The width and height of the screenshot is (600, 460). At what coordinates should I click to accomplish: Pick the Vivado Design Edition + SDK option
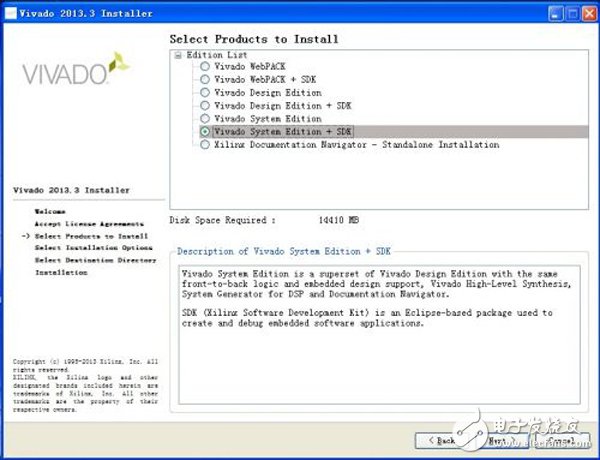tap(206, 105)
